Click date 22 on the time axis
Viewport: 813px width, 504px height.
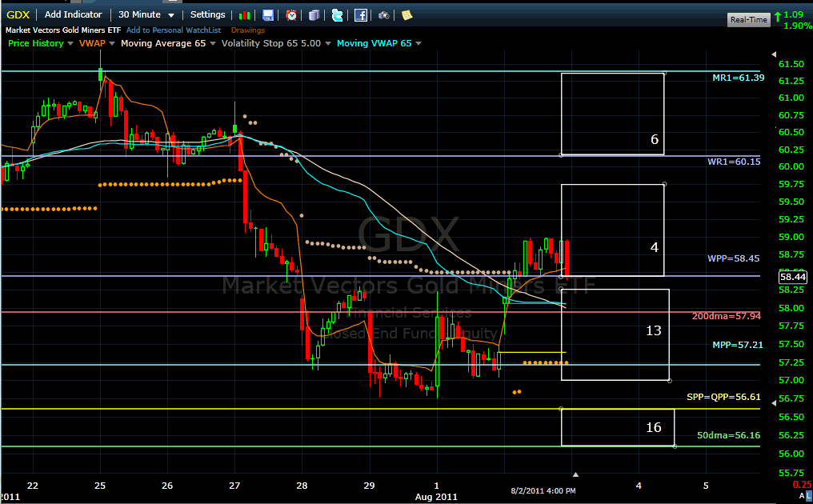click(x=33, y=486)
